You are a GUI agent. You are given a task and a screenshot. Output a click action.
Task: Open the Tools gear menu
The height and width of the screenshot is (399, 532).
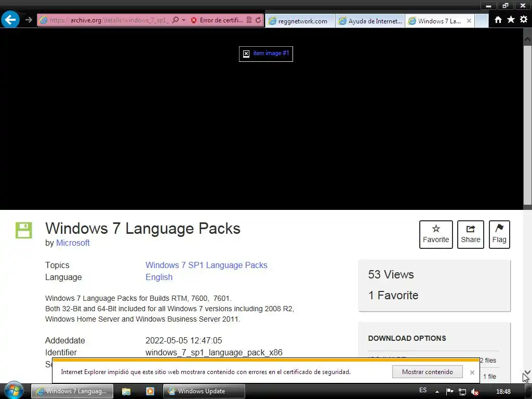point(524,20)
